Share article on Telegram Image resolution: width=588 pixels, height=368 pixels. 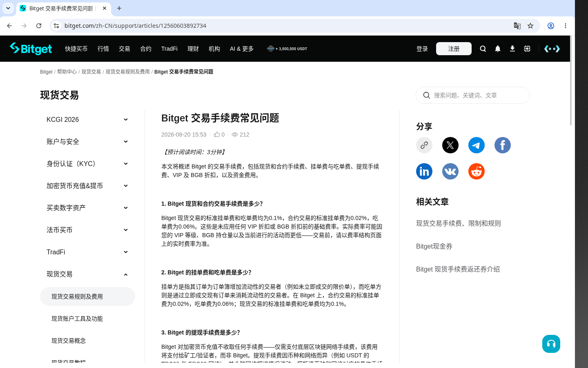[x=477, y=145]
